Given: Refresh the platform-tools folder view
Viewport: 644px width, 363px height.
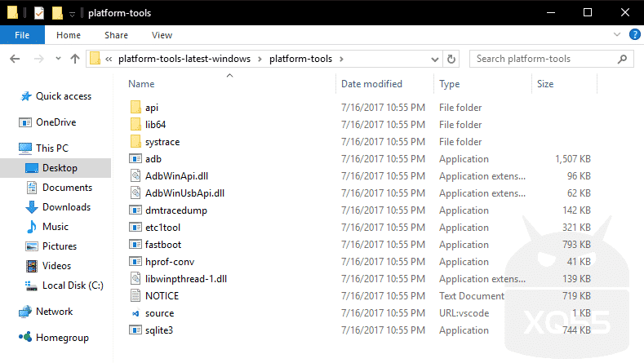Looking at the screenshot, I should [x=452, y=59].
